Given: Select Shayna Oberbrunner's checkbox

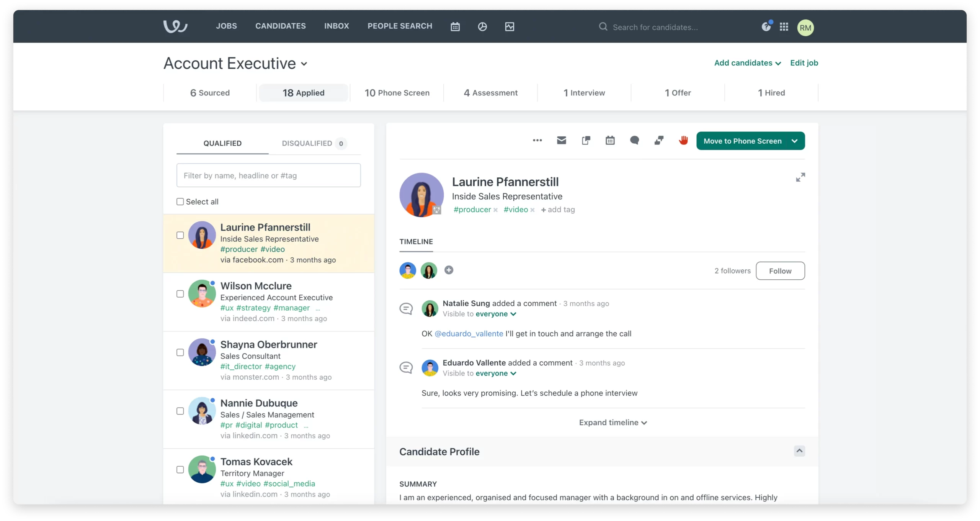Looking at the screenshot, I should (180, 353).
